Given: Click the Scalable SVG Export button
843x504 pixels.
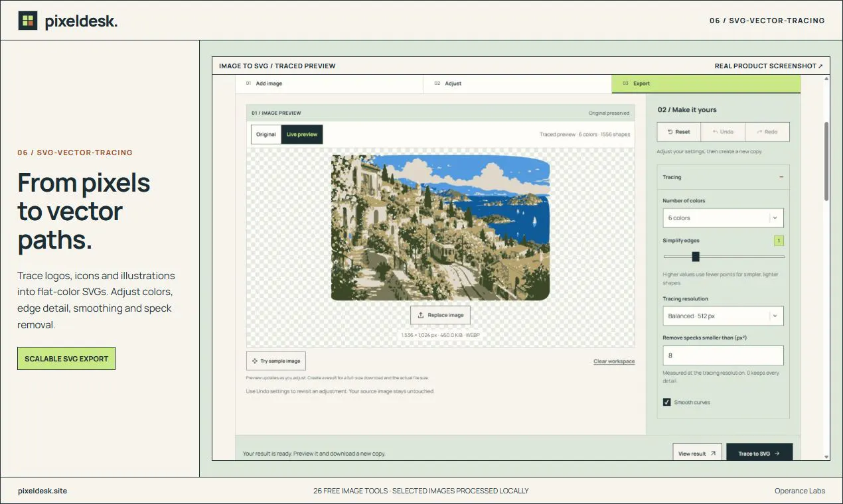Looking at the screenshot, I should point(66,359).
